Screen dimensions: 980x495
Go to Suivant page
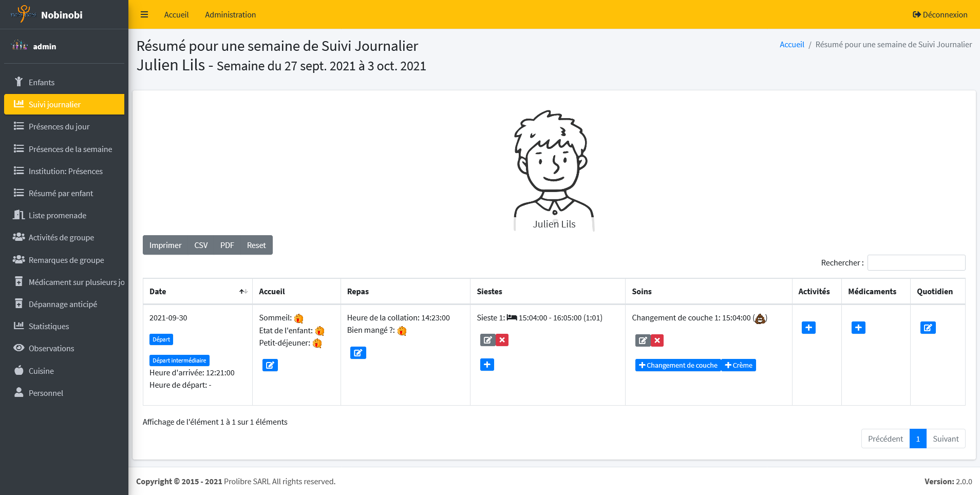tap(946, 439)
